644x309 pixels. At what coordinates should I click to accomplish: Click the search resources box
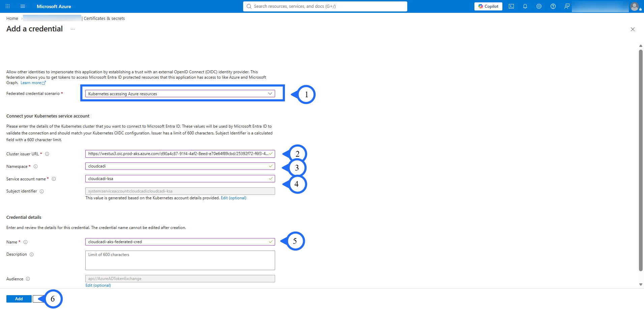[x=325, y=6]
